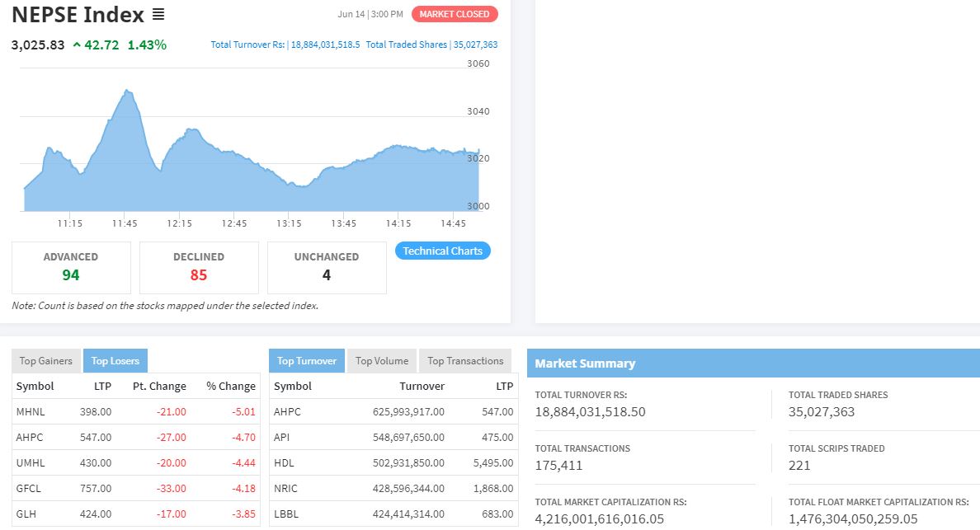
Task: Open the UMHL symbol row
Action: (30, 463)
